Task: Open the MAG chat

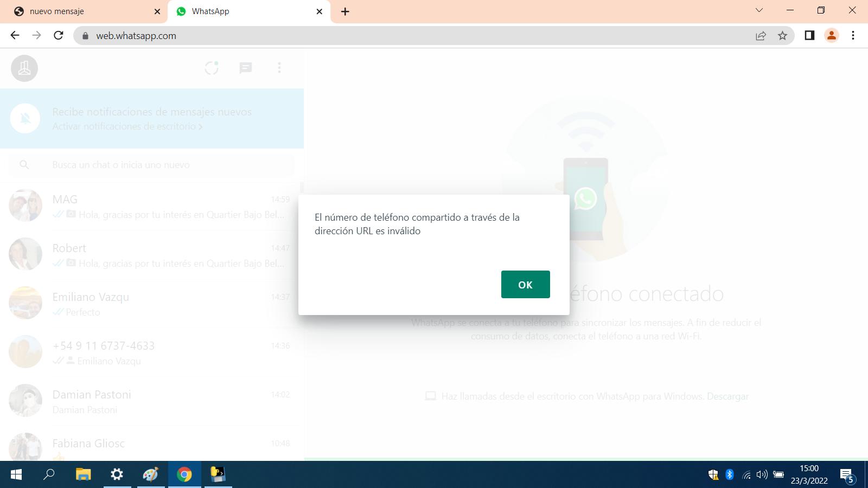Action: click(x=152, y=206)
